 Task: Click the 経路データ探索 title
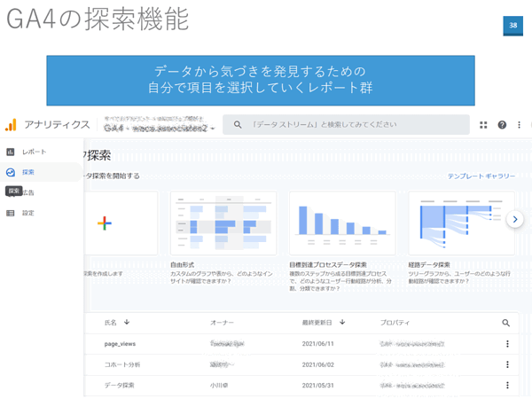429,264
